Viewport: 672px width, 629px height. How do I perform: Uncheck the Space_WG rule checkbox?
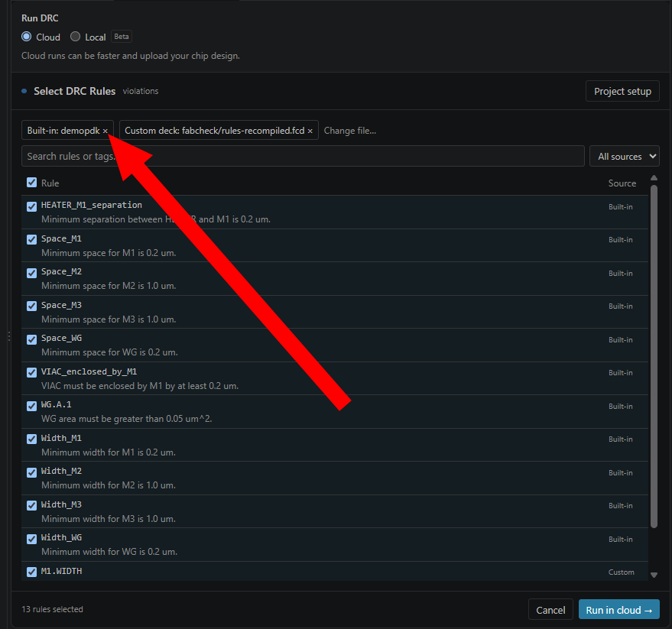click(x=31, y=339)
